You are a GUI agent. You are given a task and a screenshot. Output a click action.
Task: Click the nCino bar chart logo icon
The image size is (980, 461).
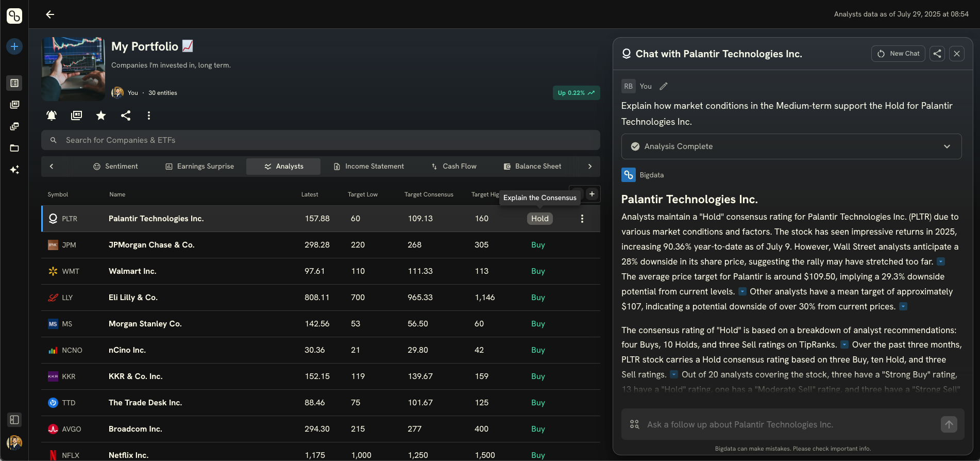tap(53, 350)
